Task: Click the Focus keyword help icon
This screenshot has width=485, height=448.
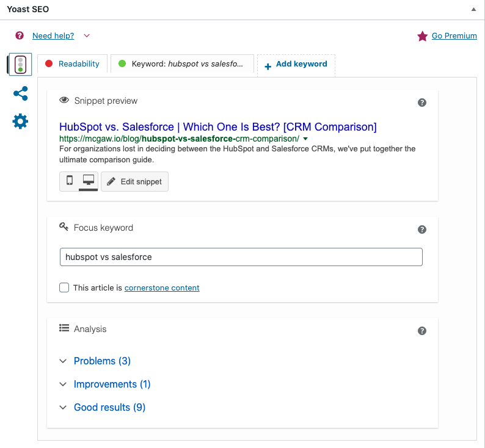Action: point(422,229)
